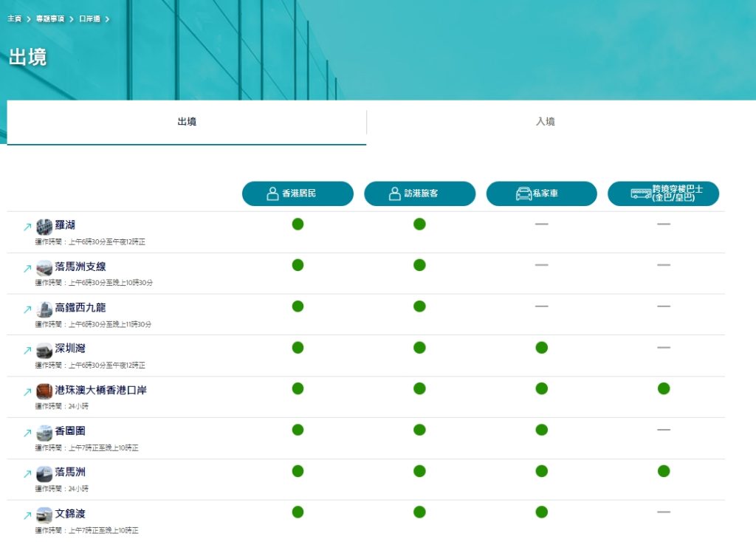Click the arrow icon beside 落馬洲支線
This screenshot has width=756, height=542.
[x=27, y=269]
